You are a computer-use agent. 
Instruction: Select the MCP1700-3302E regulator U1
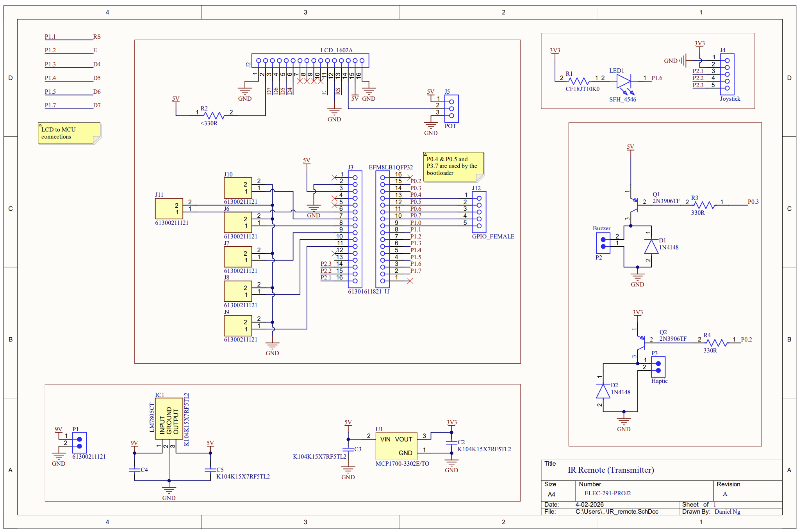coord(396,446)
